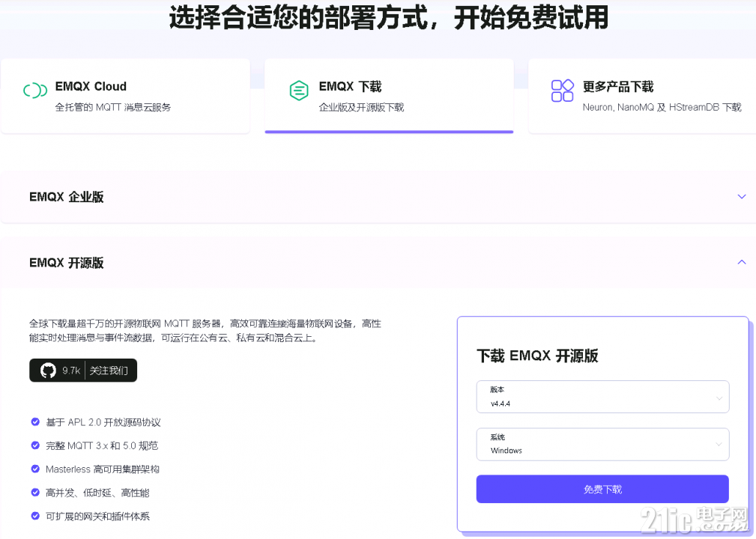The width and height of the screenshot is (756, 539).
Task: Click the GitHub octocat icon
Action: [48, 371]
